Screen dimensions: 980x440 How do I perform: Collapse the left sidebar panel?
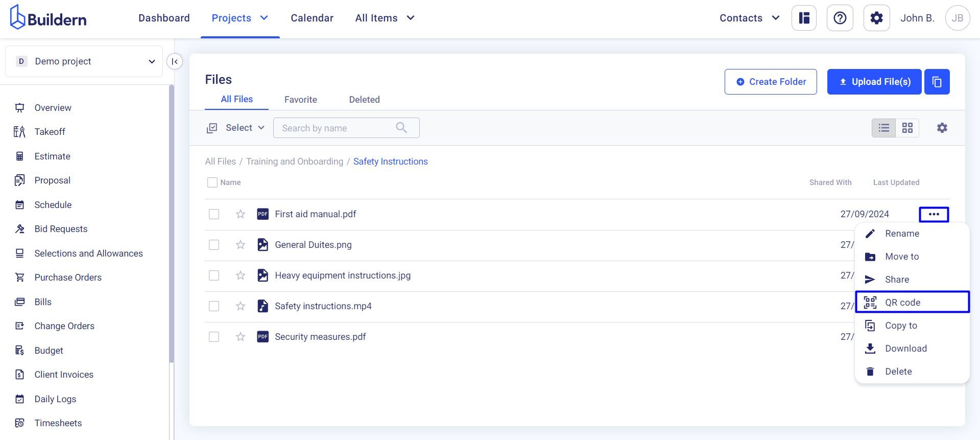pyautogui.click(x=175, y=61)
